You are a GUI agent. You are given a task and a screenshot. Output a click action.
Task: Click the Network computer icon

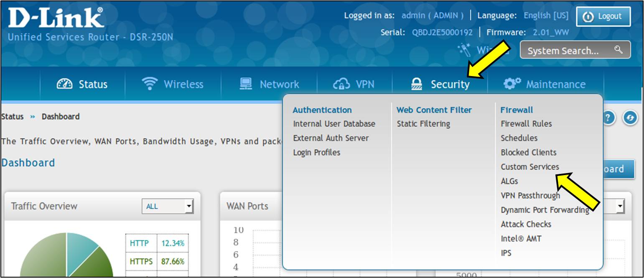click(x=246, y=84)
